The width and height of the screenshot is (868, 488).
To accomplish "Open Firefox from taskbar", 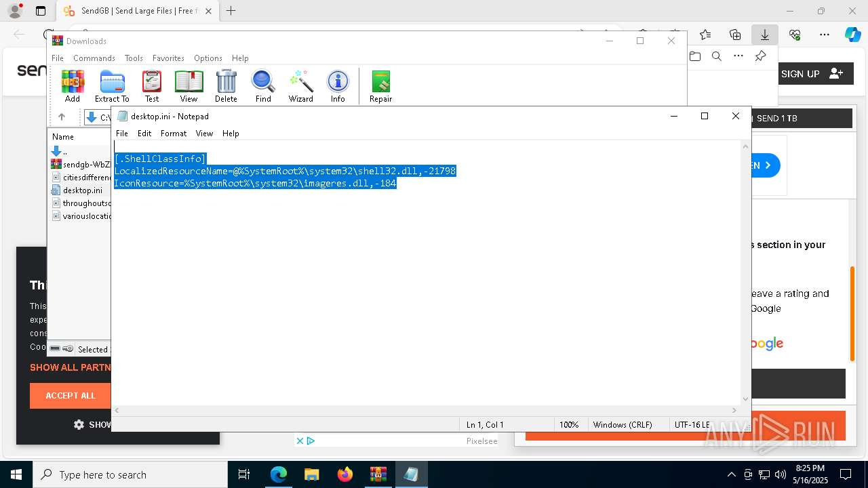I will click(345, 474).
